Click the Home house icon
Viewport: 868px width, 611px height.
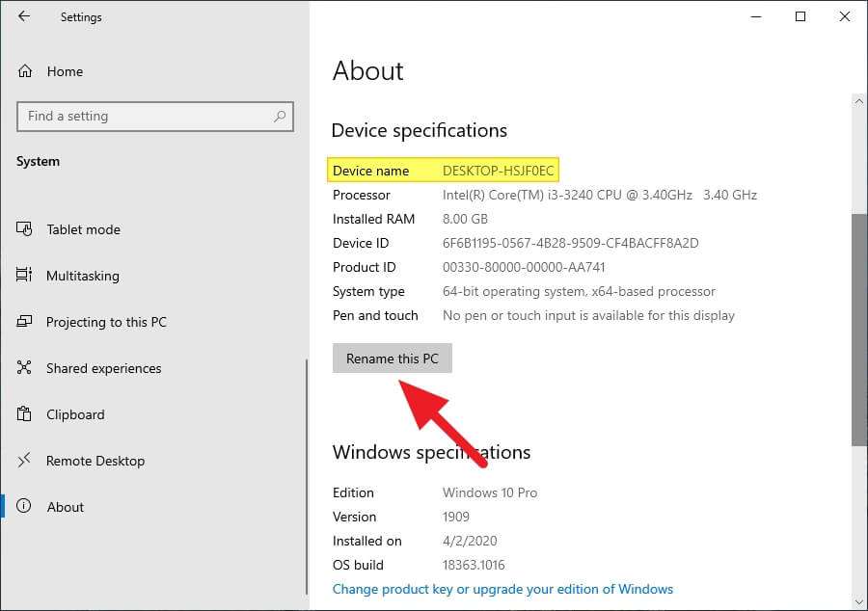point(25,71)
